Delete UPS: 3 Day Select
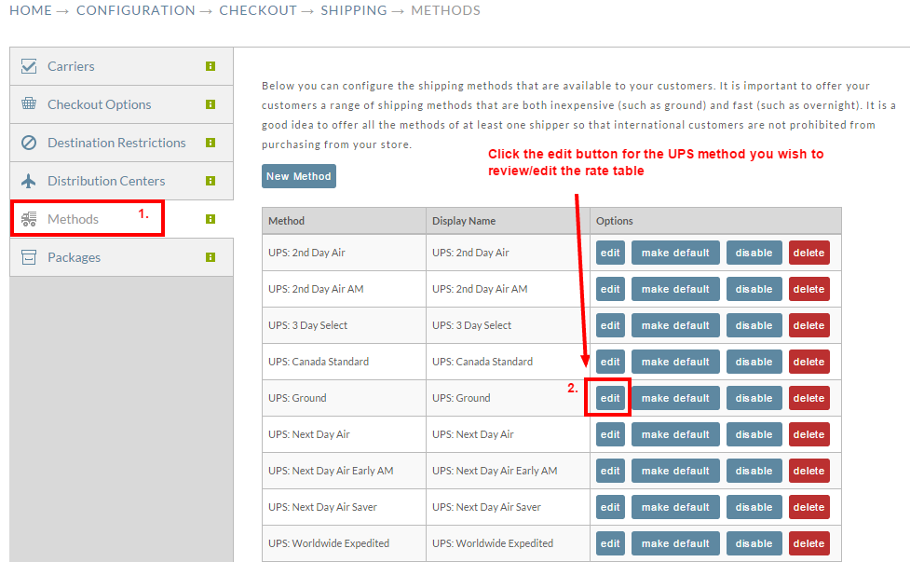The height and width of the screenshot is (562, 924). (808, 325)
